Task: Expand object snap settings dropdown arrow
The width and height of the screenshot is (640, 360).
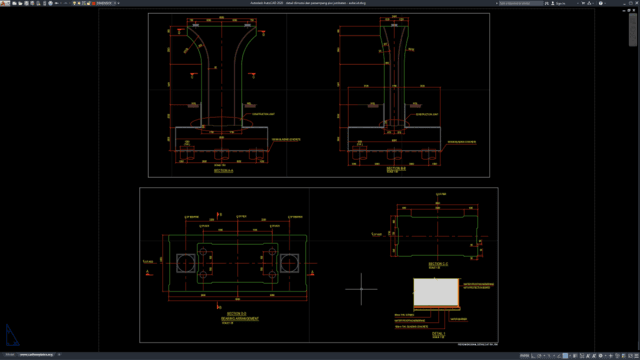Action: point(570,356)
